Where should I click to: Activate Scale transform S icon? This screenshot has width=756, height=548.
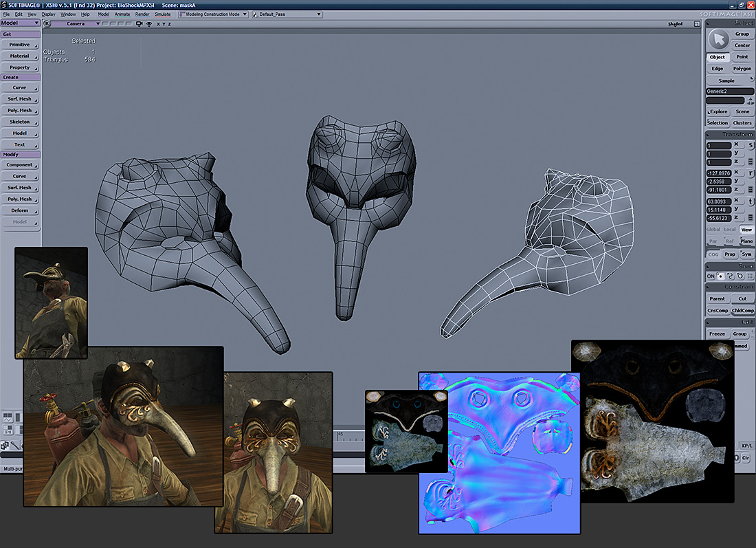[751, 145]
